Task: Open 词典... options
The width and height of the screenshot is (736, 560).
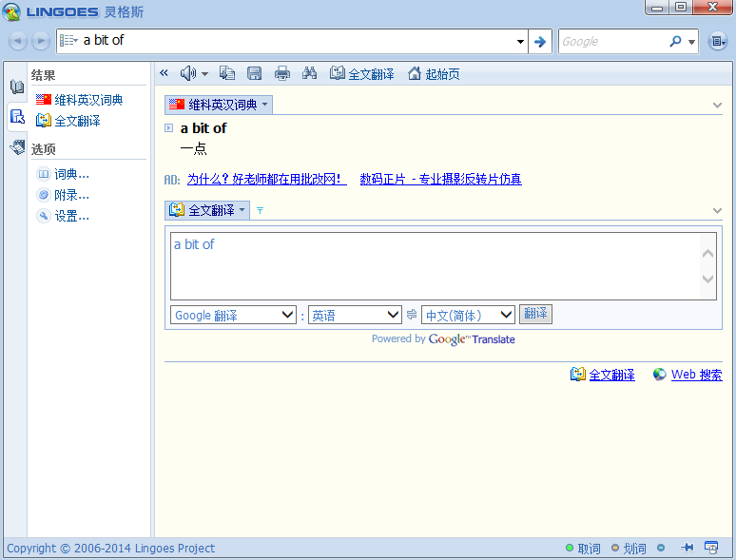Action: coord(63,174)
